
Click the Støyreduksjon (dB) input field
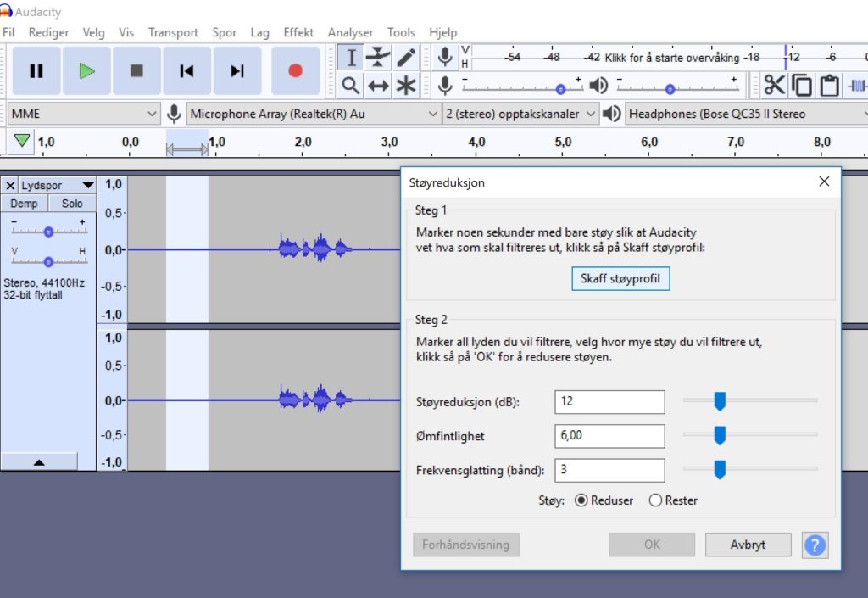(x=609, y=402)
